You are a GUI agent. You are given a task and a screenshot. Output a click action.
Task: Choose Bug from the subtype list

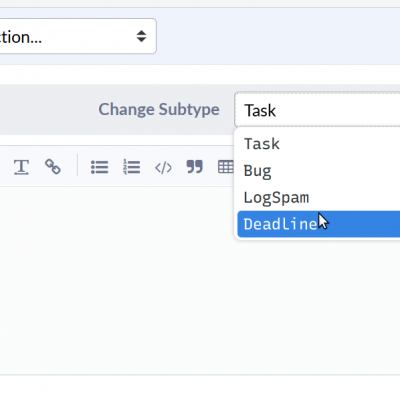pyautogui.click(x=319, y=171)
